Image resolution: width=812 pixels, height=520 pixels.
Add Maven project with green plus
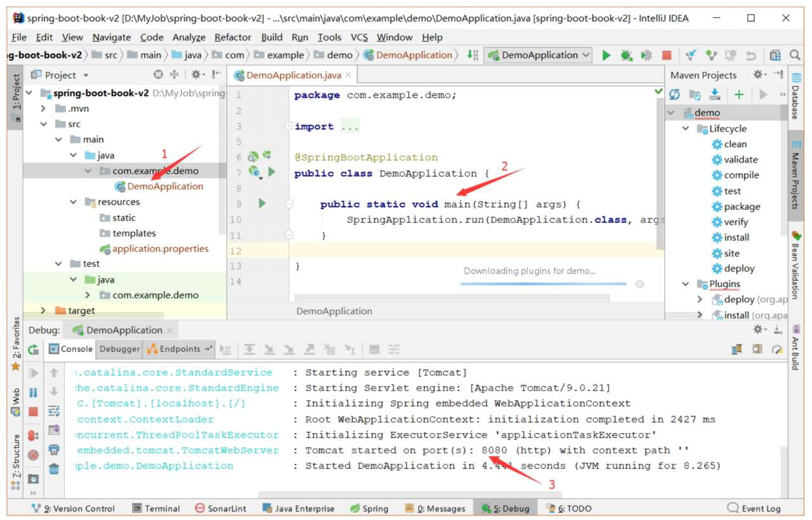click(738, 94)
